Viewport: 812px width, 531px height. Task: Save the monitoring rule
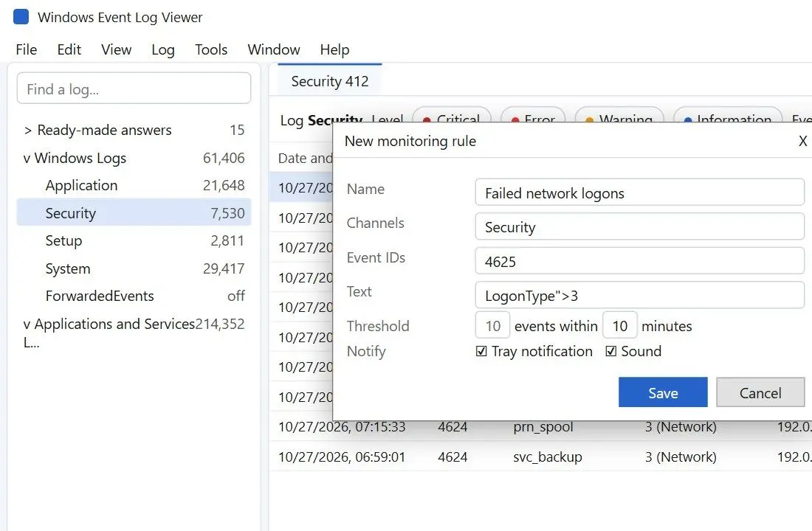[663, 392]
